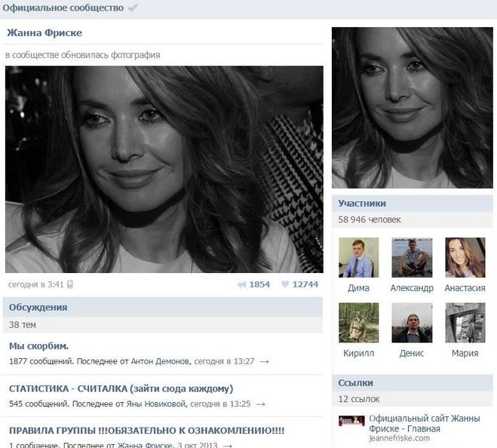Open the arrow after СТАТИСТИКА last message time
Image resolution: width=497 pixels, height=448 pixels.
pyautogui.click(x=260, y=404)
